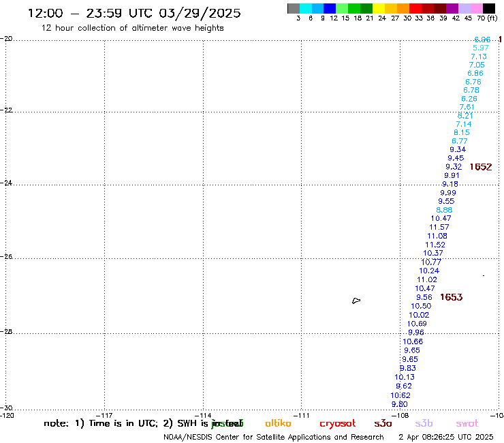Viewport: 504px width, 443px height.
Task: Click the gray 3 ft legend swatch
Action: click(294, 8)
